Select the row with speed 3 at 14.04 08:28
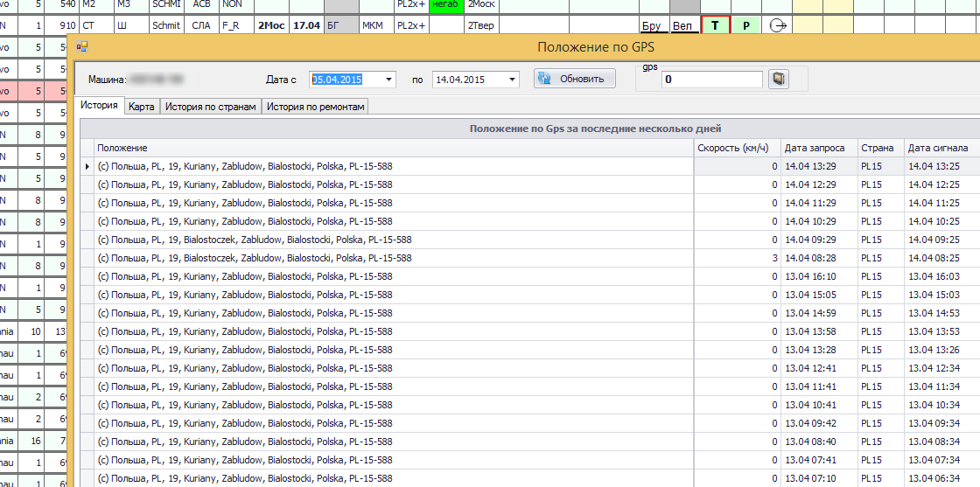 click(x=394, y=258)
